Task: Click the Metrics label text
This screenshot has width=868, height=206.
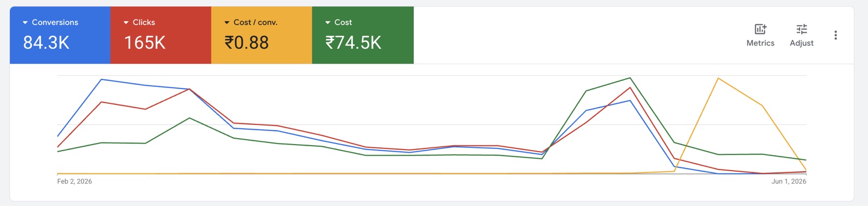Action: 760,43
